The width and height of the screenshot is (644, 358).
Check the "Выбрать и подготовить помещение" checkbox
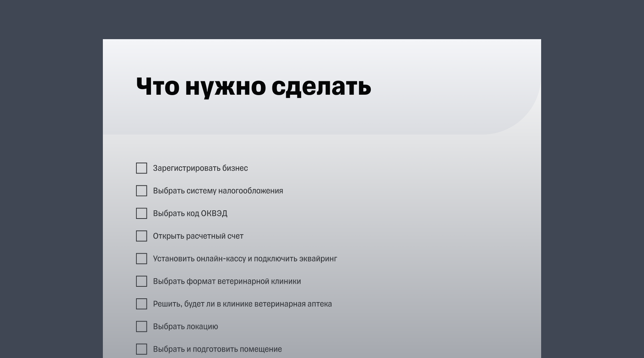142,349
